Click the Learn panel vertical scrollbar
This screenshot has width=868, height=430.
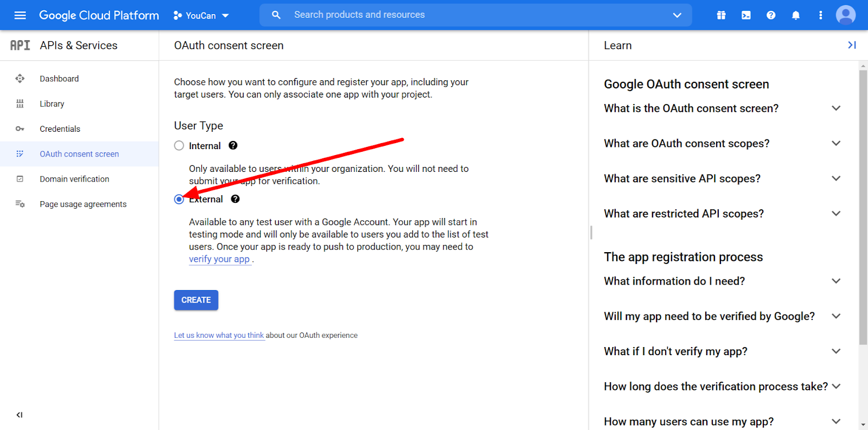[x=863, y=207]
